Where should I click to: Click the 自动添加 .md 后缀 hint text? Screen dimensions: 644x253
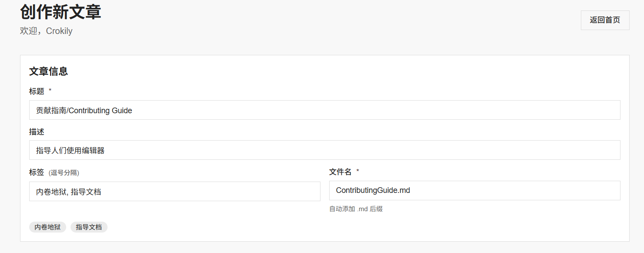pyautogui.click(x=356, y=209)
